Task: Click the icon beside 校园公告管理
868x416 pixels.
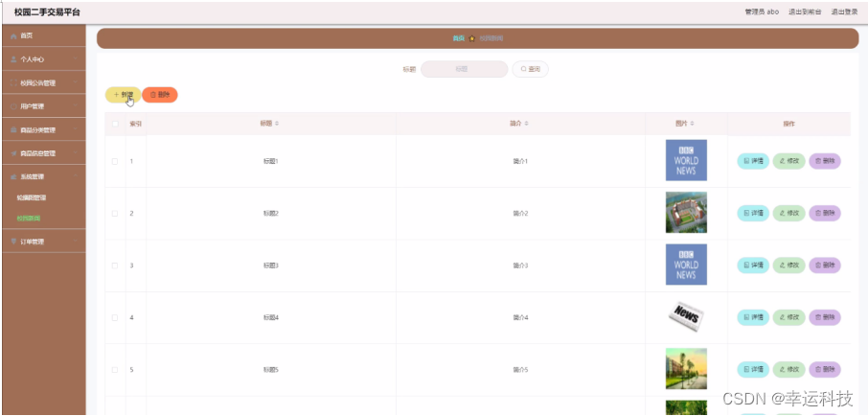Action: pos(13,83)
